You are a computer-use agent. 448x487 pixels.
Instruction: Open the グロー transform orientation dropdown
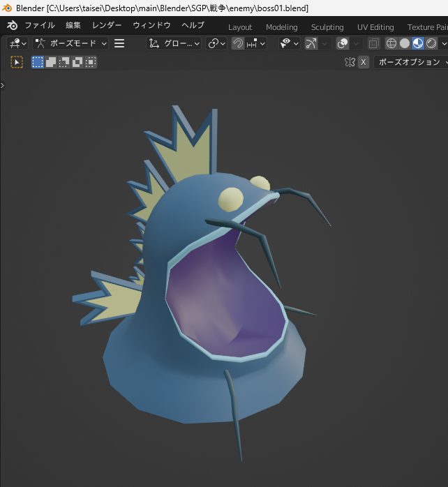pyautogui.click(x=174, y=43)
